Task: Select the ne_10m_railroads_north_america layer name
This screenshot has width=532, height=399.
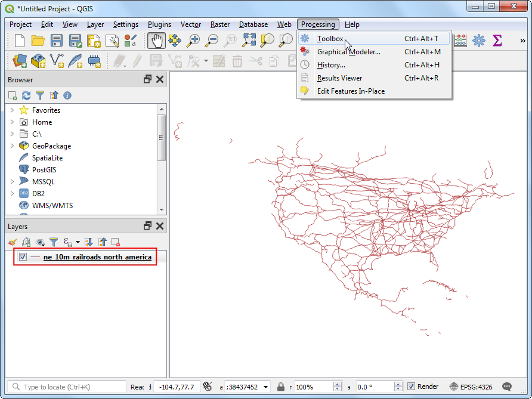Action: (x=97, y=257)
